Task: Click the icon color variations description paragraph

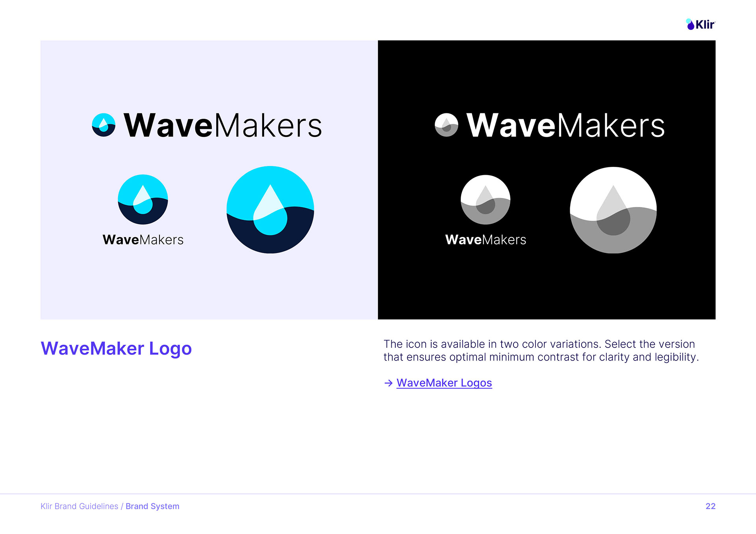Action: pyautogui.click(x=541, y=351)
